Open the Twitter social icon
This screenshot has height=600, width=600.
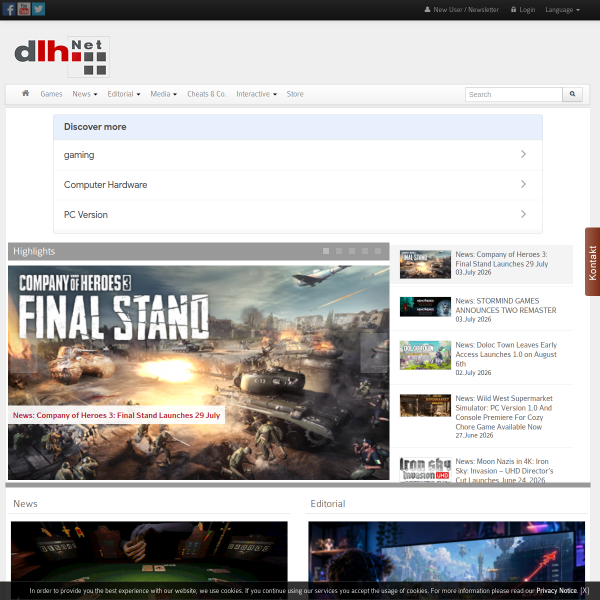(38, 9)
